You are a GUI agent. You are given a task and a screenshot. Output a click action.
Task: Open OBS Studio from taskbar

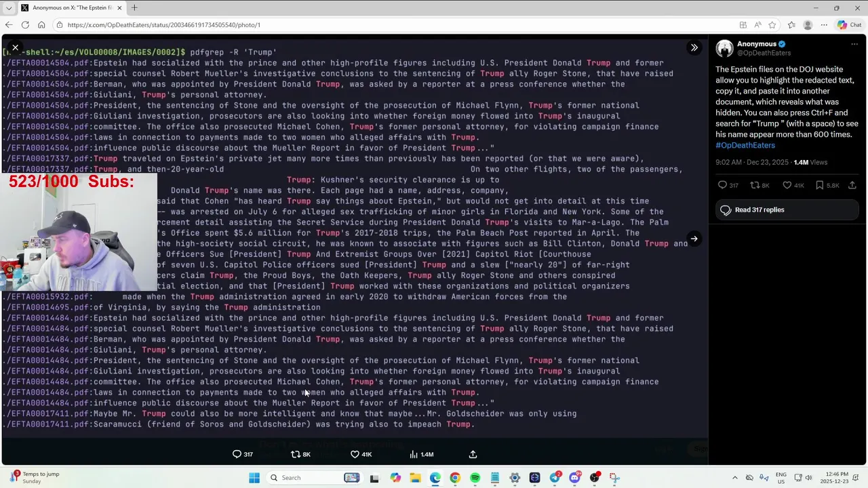pos(595,478)
